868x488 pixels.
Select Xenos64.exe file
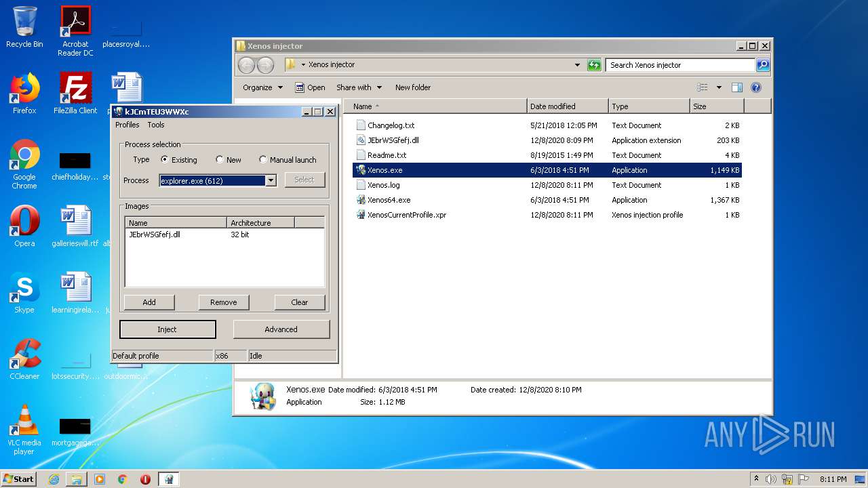389,200
